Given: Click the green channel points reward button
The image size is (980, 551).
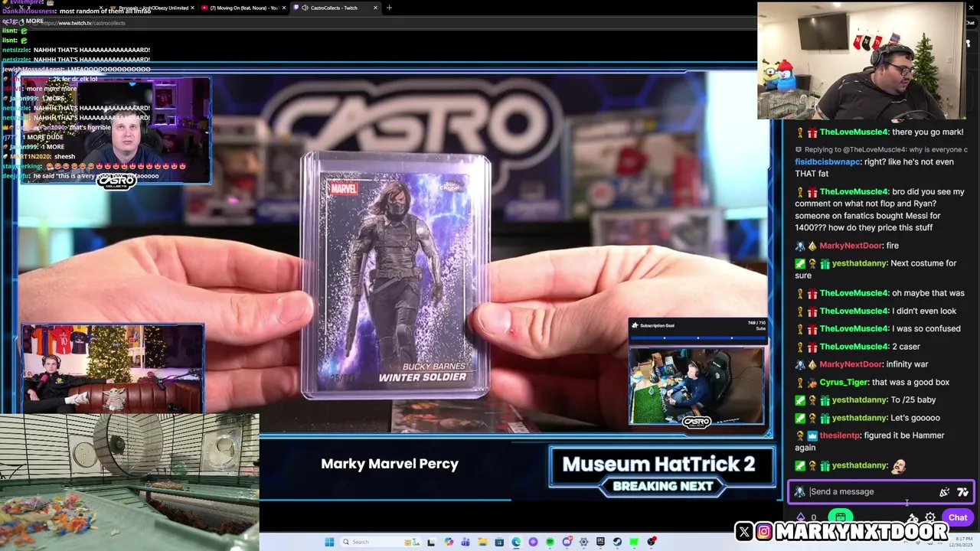Looking at the screenshot, I should coord(841,517).
